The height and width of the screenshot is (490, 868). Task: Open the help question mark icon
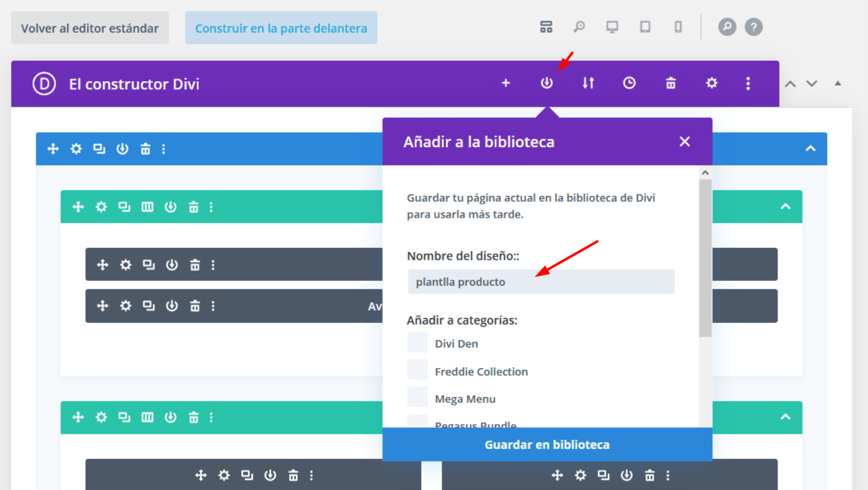(754, 27)
